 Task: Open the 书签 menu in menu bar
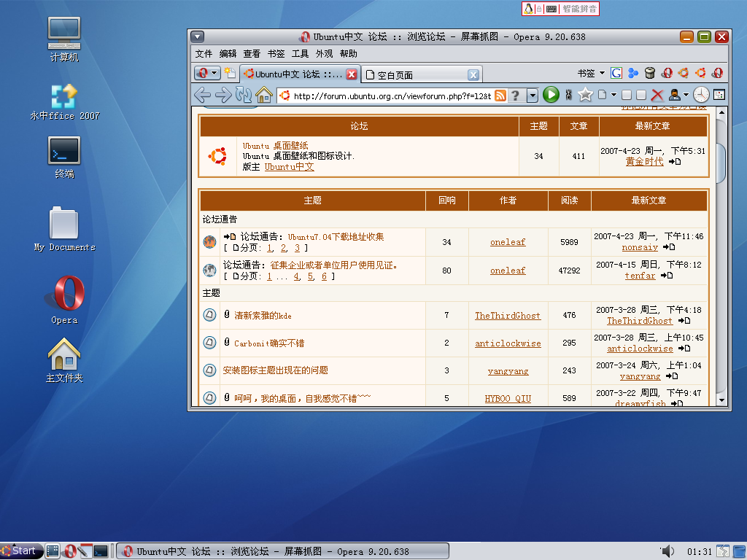tap(276, 54)
